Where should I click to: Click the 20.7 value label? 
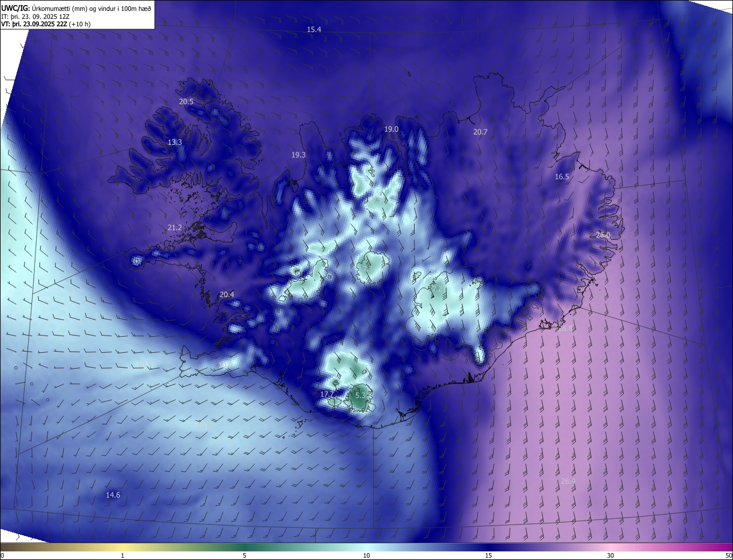(480, 132)
